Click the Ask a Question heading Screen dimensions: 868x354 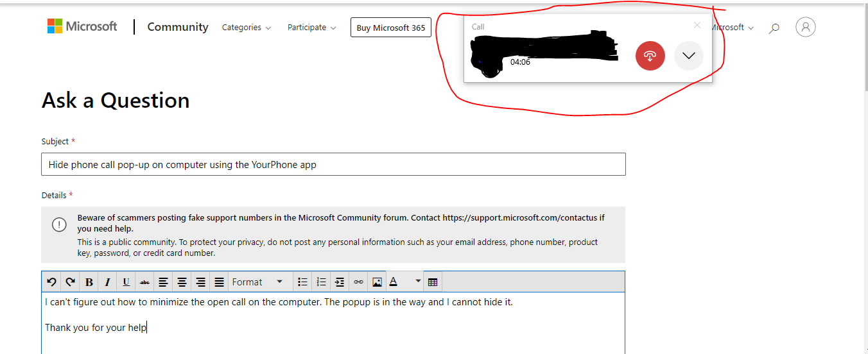(x=116, y=101)
